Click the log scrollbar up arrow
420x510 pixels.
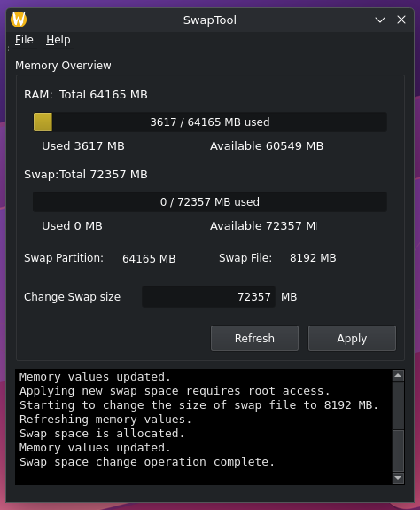click(398, 376)
